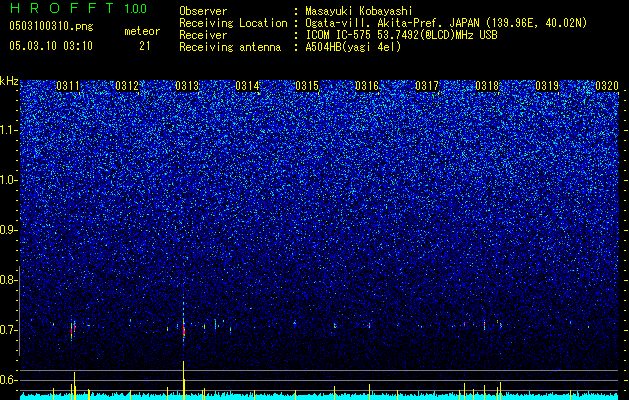Click the meteor count value 21
The width and height of the screenshot is (629, 400).
(145, 46)
